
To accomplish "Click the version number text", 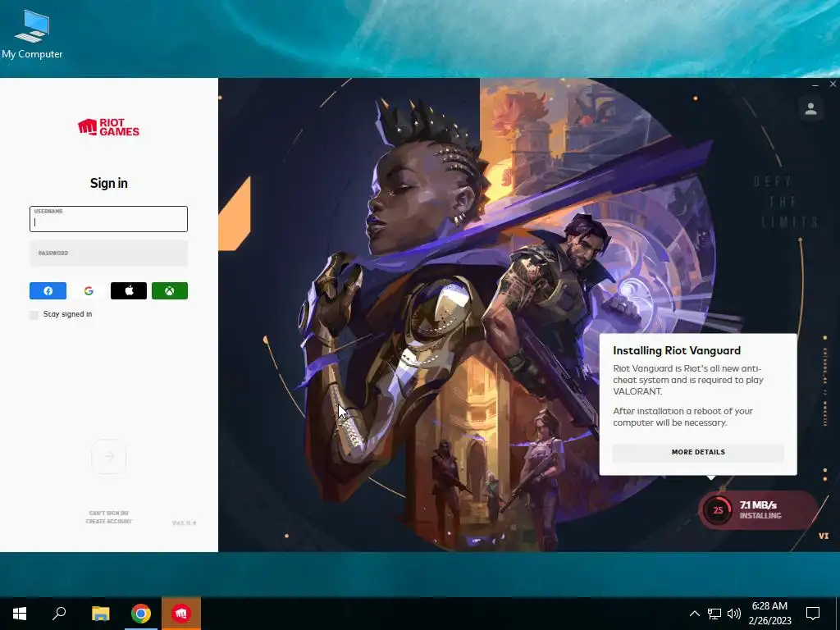I will [x=184, y=523].
